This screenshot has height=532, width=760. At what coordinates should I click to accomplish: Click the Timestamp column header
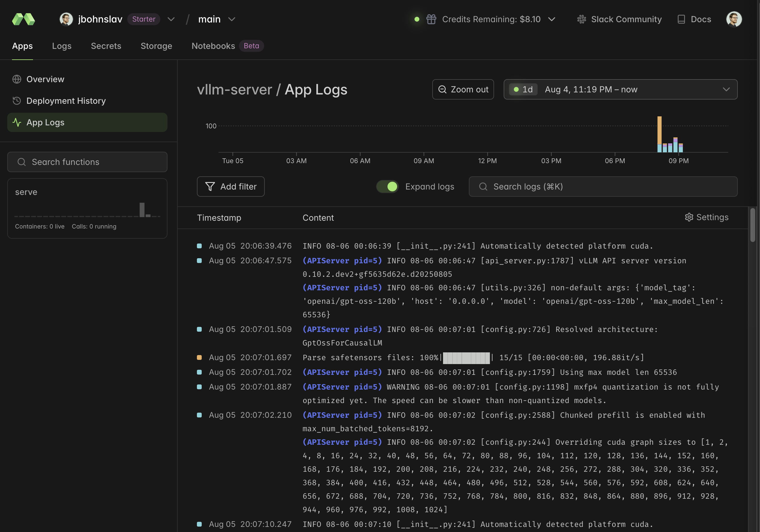[219, 217]
